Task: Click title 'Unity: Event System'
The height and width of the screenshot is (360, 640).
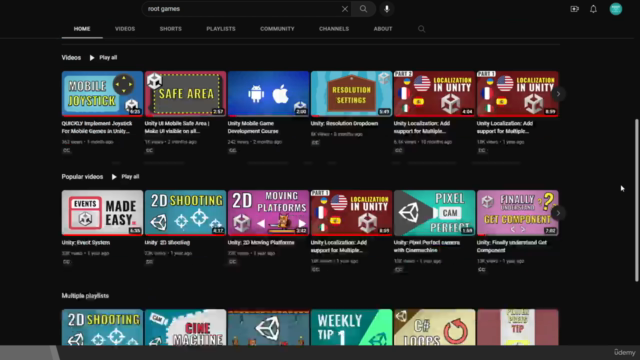Action: pyautogui.click(x=86, y=242)
